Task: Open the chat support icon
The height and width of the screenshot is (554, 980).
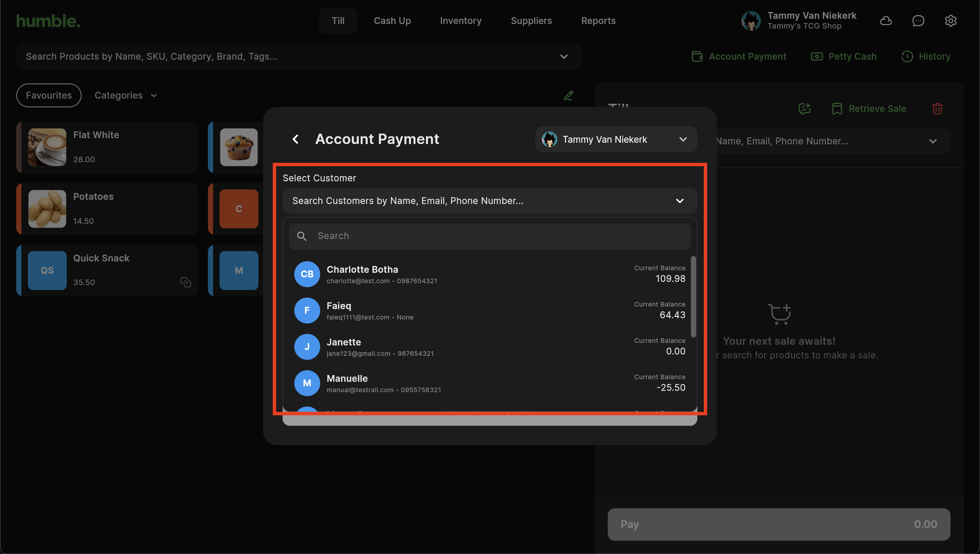Action: click(x=918, y=20)
